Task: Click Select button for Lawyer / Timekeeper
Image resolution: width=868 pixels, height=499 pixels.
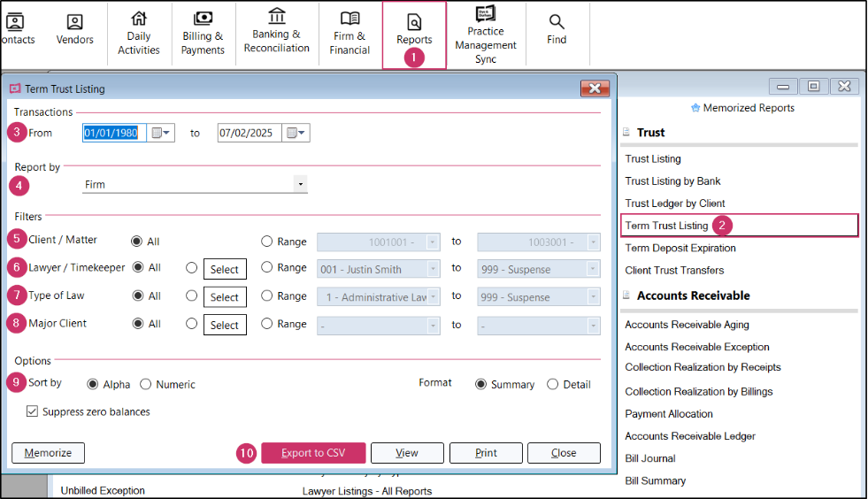Action: [x=224, y=269]
